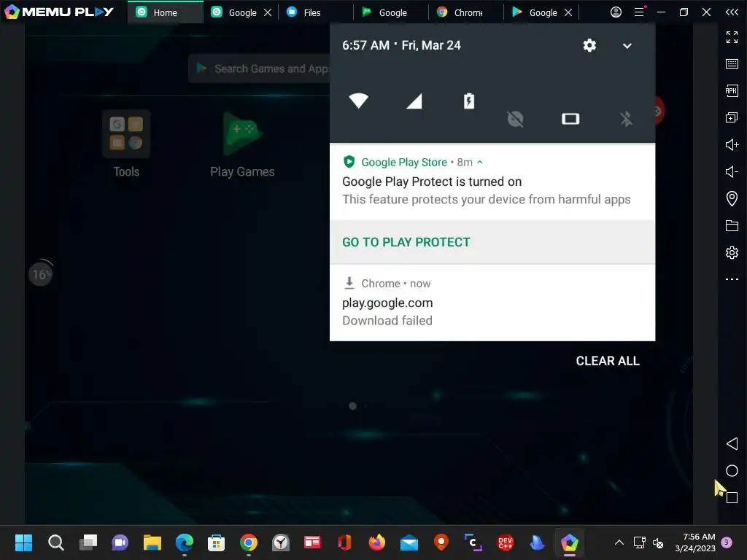747x560 pixels.
Task: Click GO TO PLAY PROTECT button
Action: (x=406, y=242)
